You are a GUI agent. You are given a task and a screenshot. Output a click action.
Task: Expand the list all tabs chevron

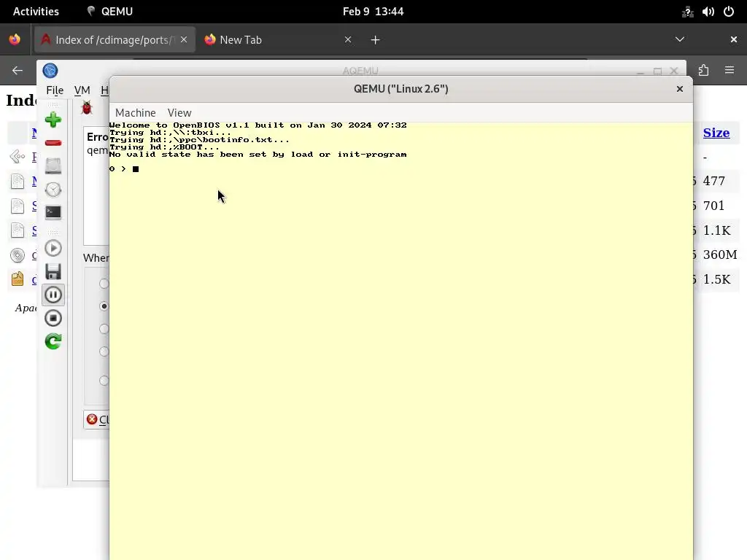coord(680,39)
